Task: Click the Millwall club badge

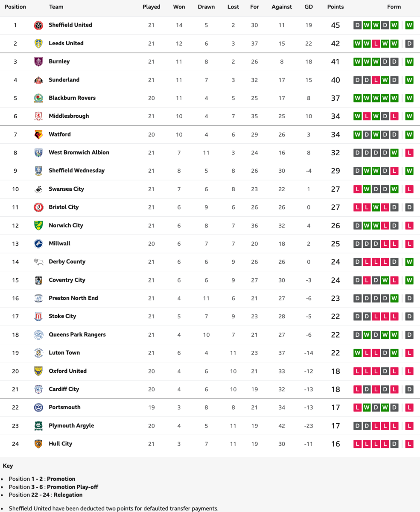Action: point(38,244)
